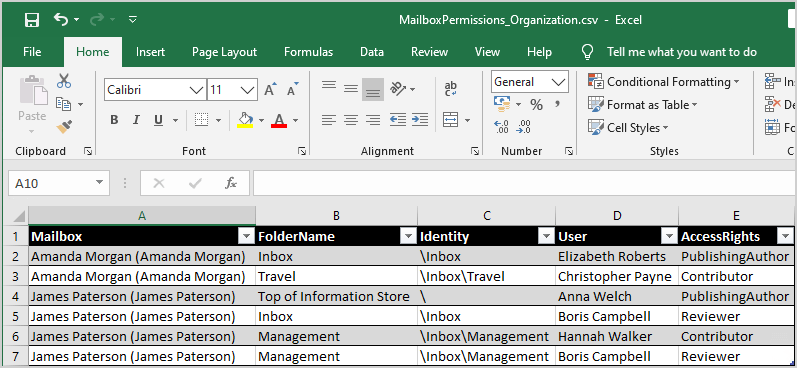Decrease indent icon
Image resolution: width=797 pixels, height=368 pixels.
(x=397, y=120)
